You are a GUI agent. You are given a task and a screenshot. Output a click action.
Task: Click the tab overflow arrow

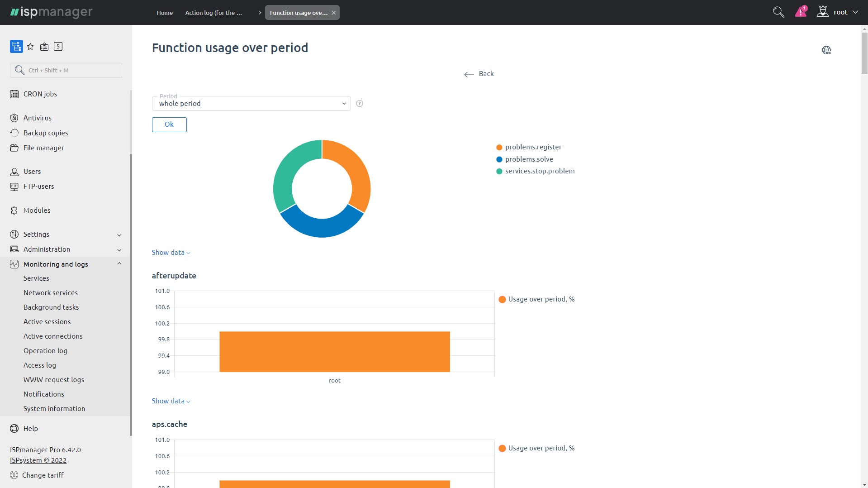point(260,13)
